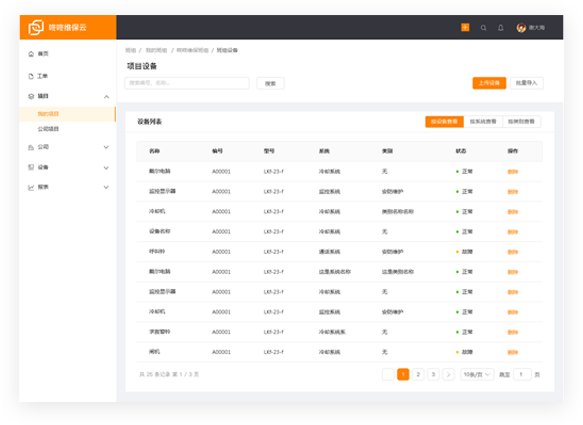Expand the device (设备) sidebar group
Screen dimensions: 583x425
[x=106, y=168]
